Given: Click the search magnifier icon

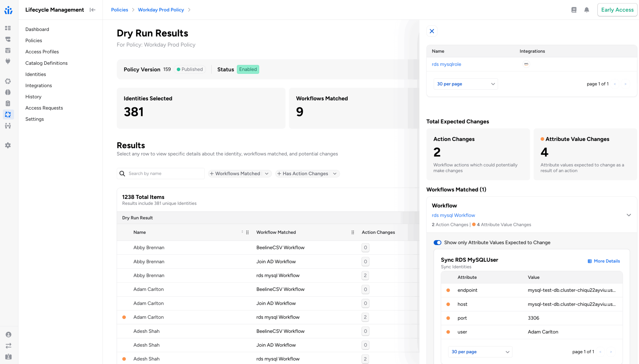Looking at the screenshot, I should click(x=122, y=173).
